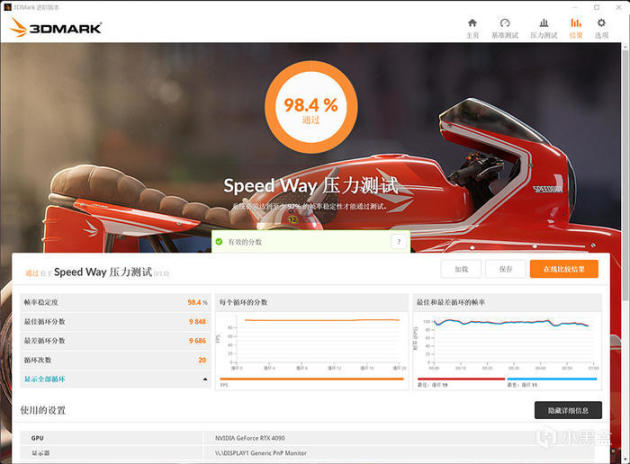630x464 pixels.
Task: Click the small 3DMark title bar icon
Action: click(7, 7)
